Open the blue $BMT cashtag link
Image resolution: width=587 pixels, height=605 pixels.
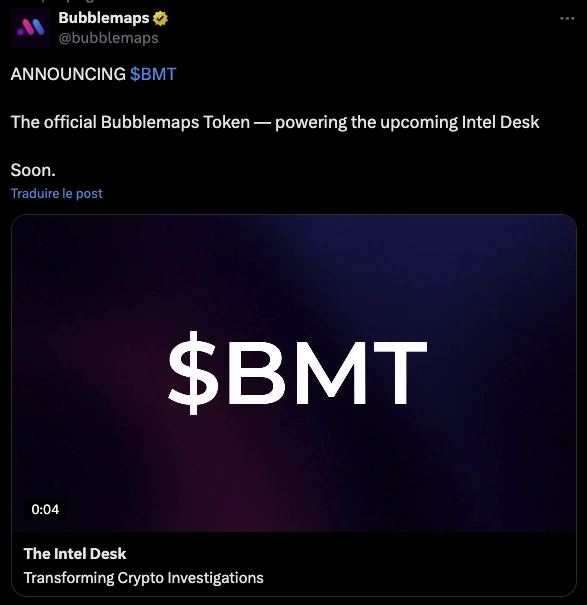point(153,74)
